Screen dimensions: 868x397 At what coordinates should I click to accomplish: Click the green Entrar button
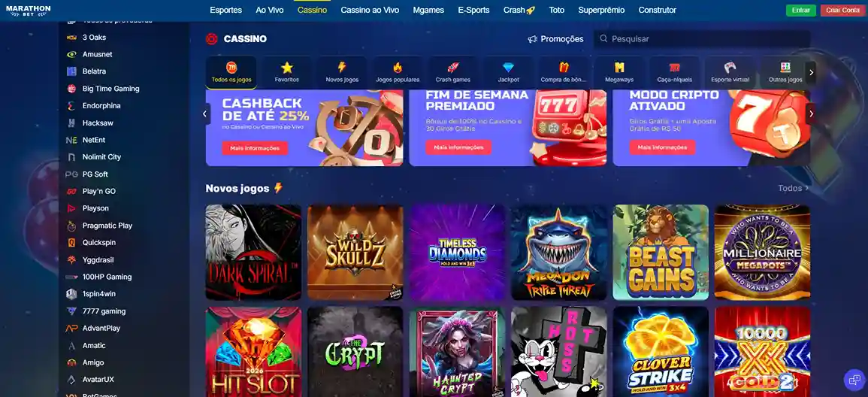tap(800, 11)
